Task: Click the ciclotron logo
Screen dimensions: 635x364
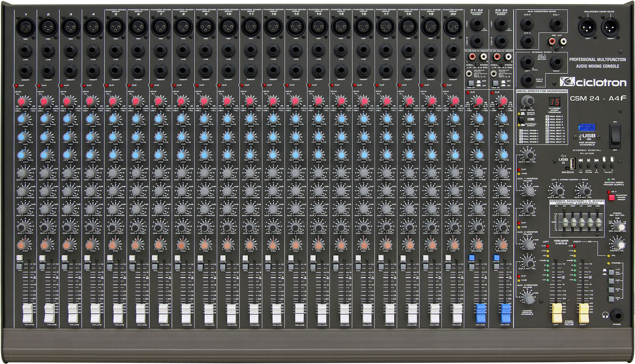Action: [x=593, y=82]
